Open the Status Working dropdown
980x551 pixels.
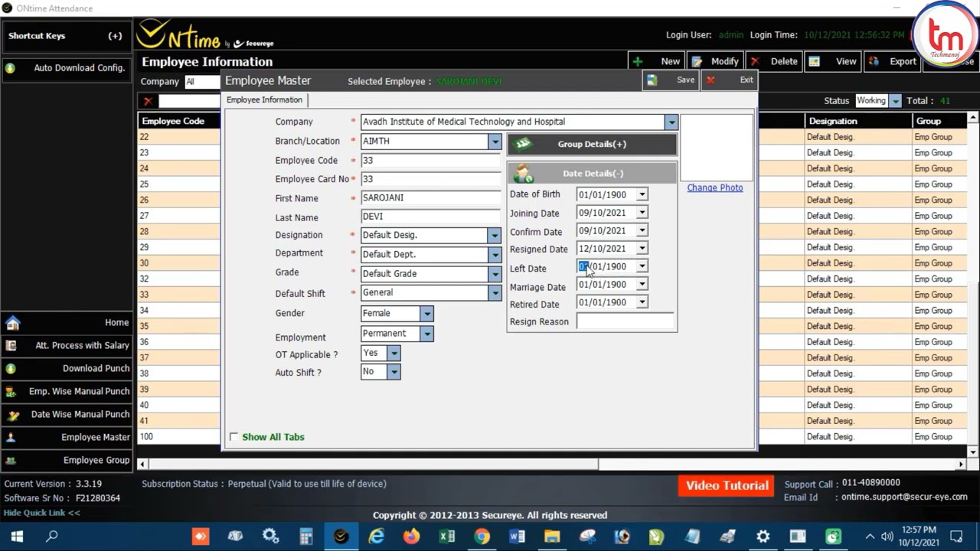pos(894,101)
